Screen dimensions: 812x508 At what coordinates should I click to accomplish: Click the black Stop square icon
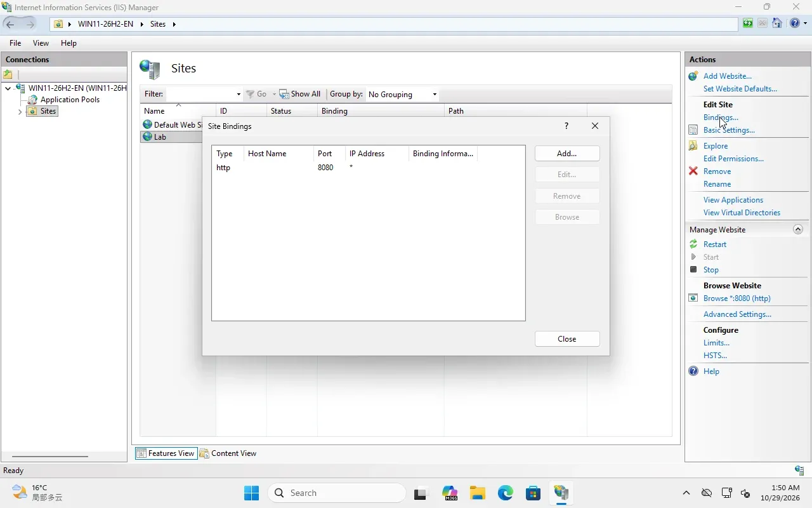(x=693, y=270)
